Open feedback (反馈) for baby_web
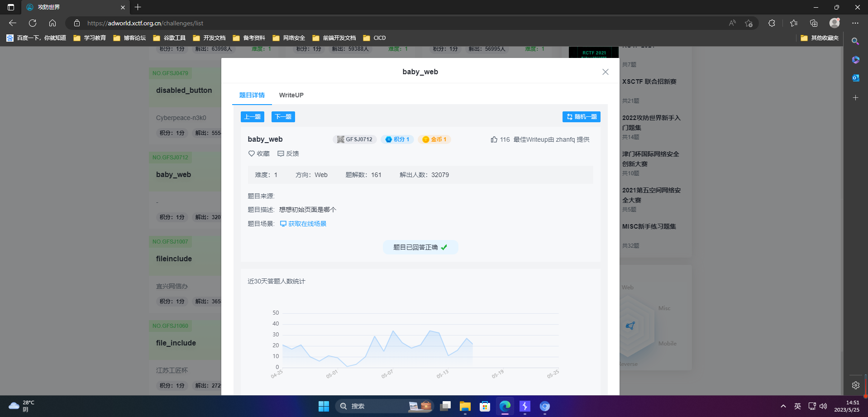868x417 pixels. click(288, 153)
